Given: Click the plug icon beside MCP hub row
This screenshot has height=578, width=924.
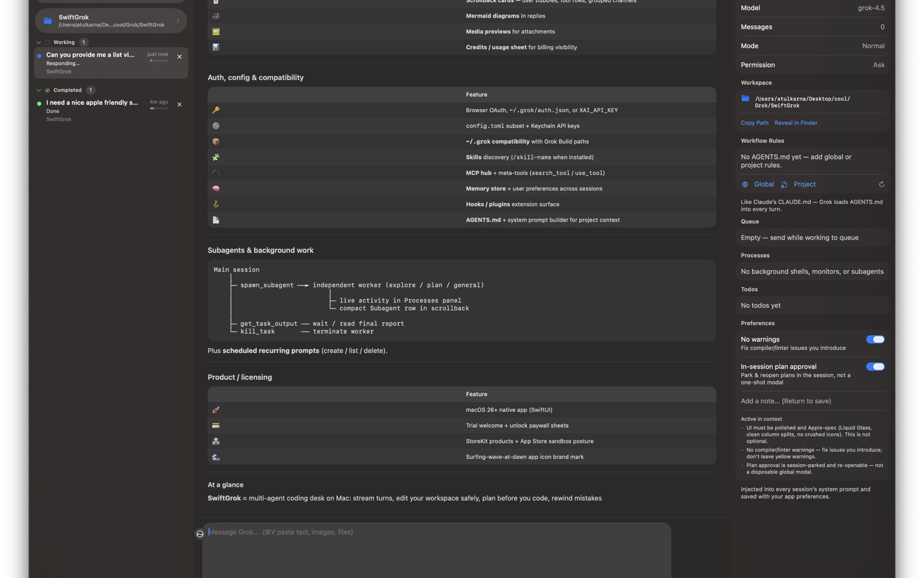Looking at the screenshot, I should pos(216,173).
